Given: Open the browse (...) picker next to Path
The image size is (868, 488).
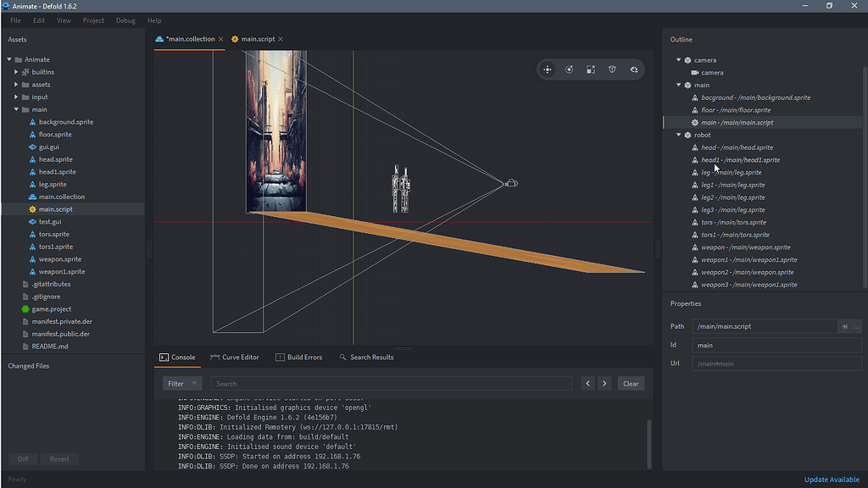Looking at the screenshot, I should 858,326.
